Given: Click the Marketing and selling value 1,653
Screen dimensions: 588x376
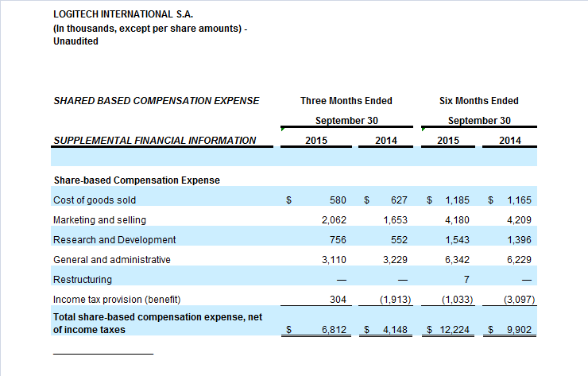Looking at the screenshot, I should click(x=395, y=220).
